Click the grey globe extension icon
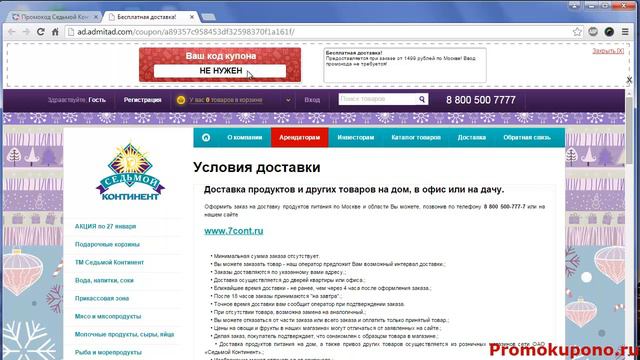The image size is (640, 360). (593, 32)
